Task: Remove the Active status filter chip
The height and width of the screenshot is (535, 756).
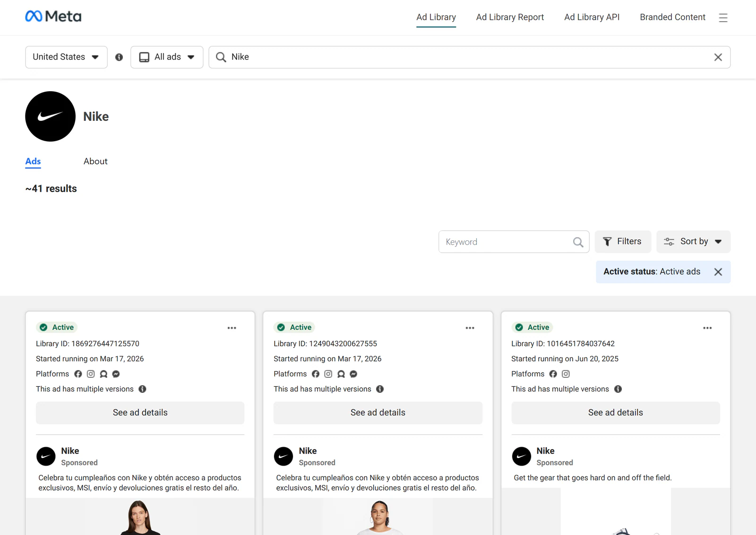Action: click(718, 272)
